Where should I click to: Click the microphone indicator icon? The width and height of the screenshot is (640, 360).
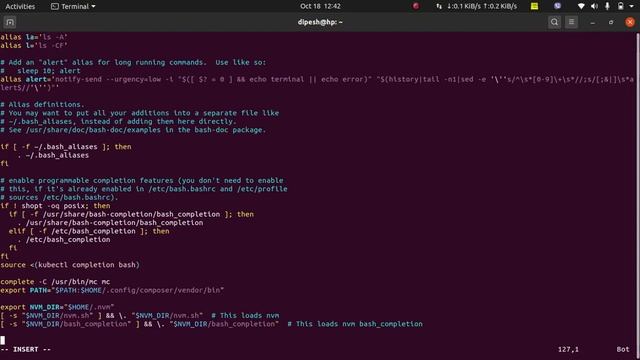(x=607, y=6)
